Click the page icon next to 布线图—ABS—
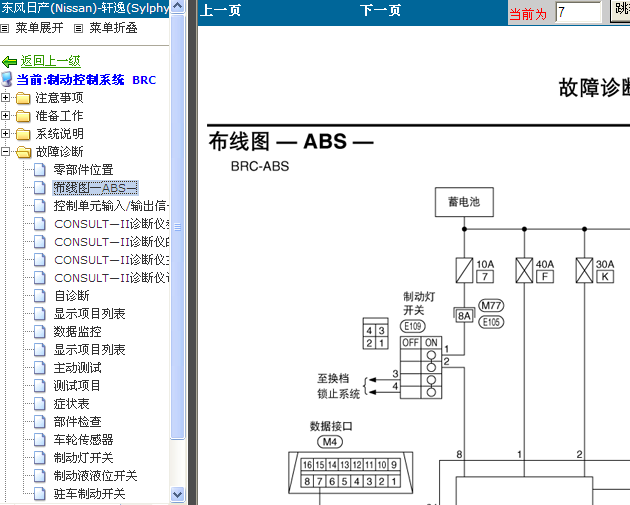 [39, 188]
